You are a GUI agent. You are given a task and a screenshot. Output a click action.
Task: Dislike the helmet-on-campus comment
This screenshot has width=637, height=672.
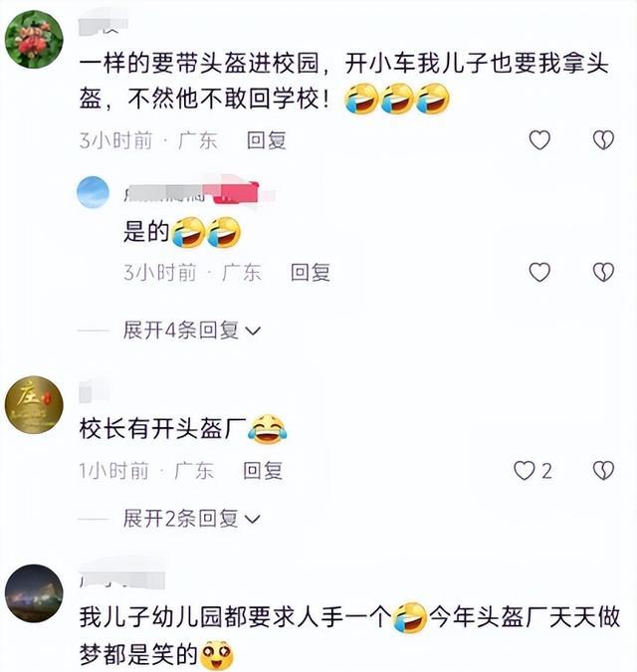point(603,140)
